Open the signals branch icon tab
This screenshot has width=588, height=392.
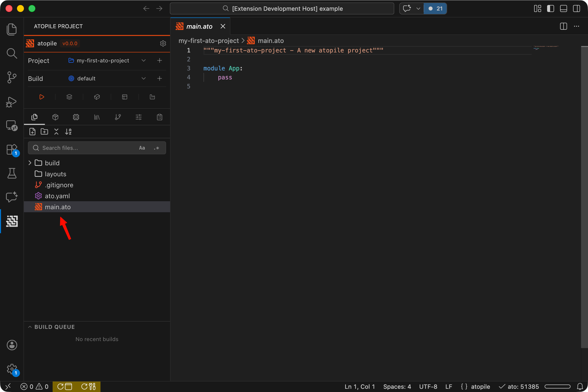[118, 117]
